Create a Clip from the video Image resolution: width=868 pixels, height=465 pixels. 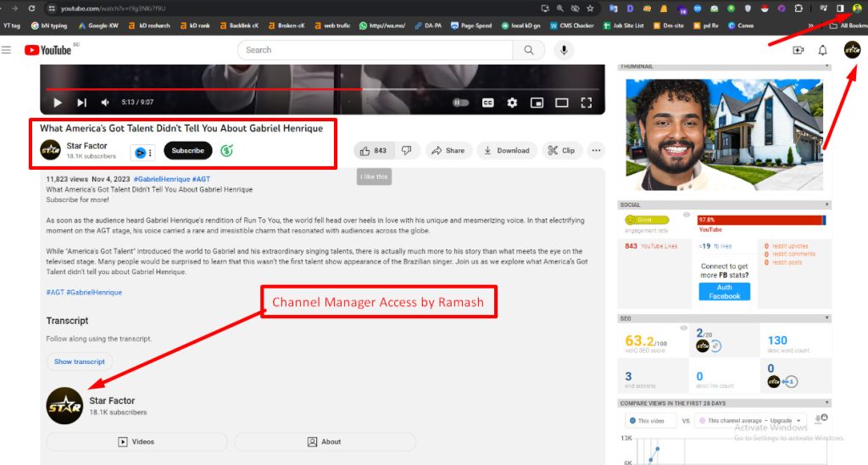click(561, 150)
